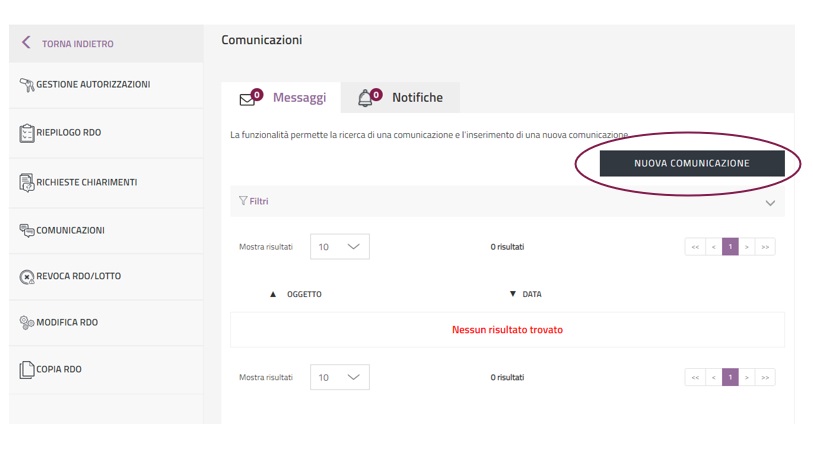Screen dimensions: 813x456
Task: Click the Modifica RDO gears icon
Action: tap(27, 323)
